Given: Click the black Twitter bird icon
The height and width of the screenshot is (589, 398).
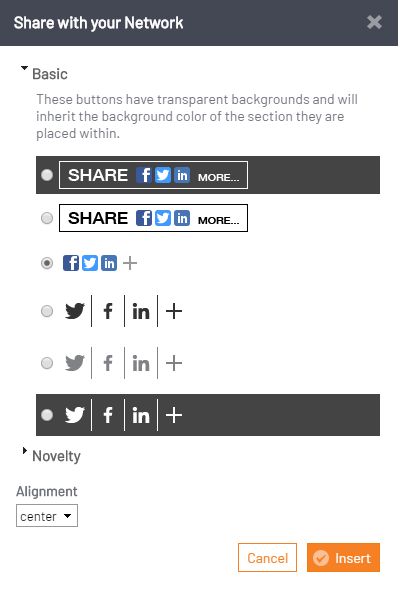Looking at the screenshot, I should (x=75, y=311).
